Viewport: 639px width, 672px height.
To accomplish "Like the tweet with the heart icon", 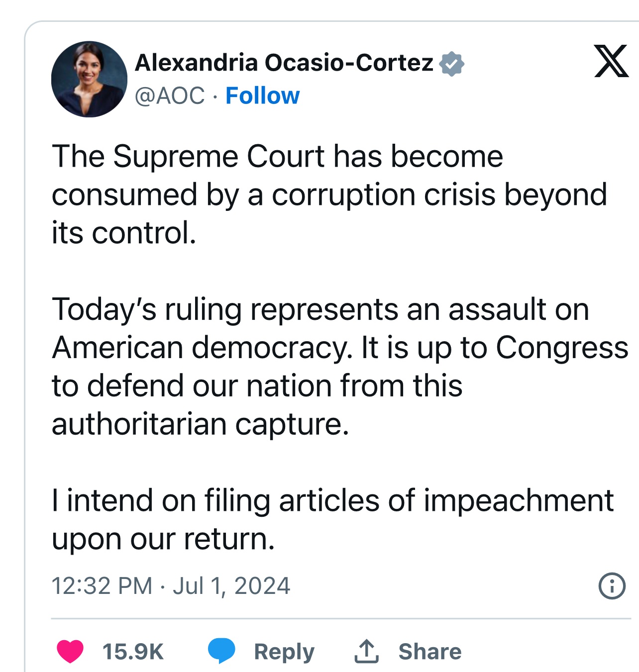I will tap(70, 651).
